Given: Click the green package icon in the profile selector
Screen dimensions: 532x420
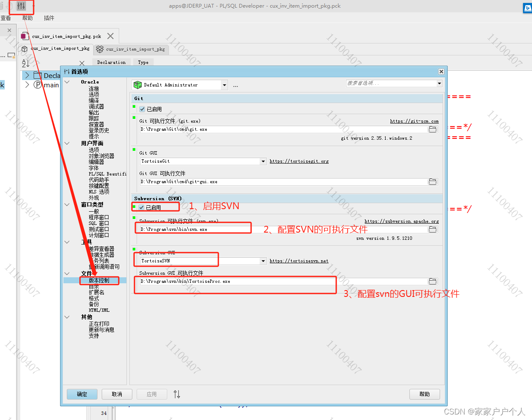Looking at the screenshot, I should 137,85.
